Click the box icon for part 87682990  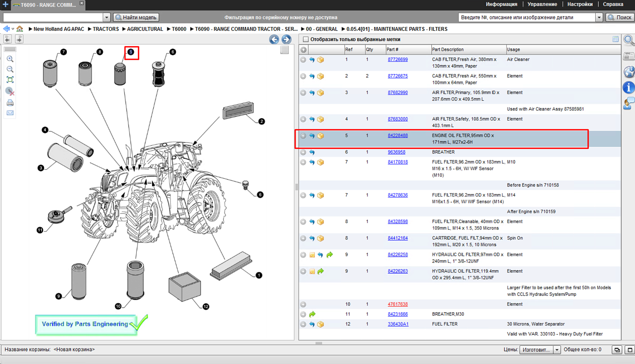pos(321,93)
